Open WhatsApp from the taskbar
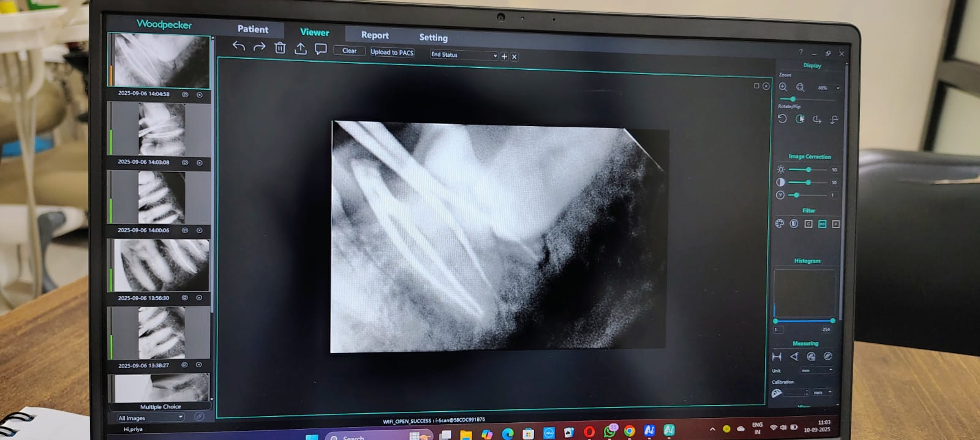Viewport: 980px width, 440px height. coord(610,431)
